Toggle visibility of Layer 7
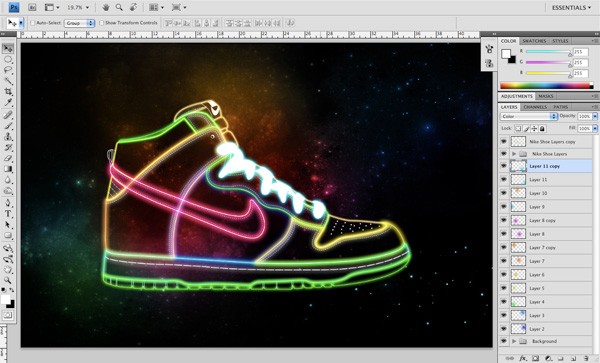 click(504, 261)
